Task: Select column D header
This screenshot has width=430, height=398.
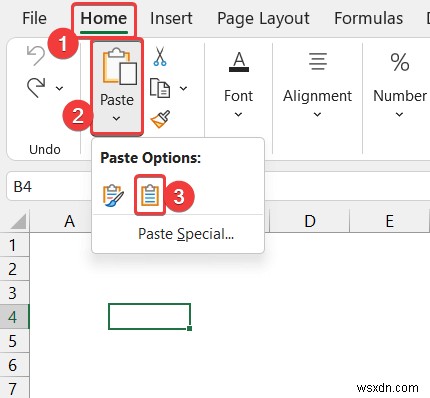Action: 310,221
